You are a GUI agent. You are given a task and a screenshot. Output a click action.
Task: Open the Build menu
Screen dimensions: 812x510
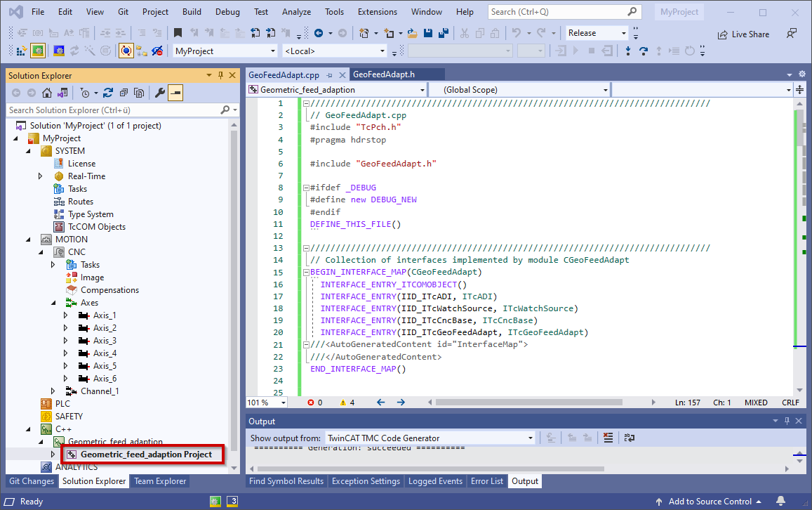tap(191, 11)
